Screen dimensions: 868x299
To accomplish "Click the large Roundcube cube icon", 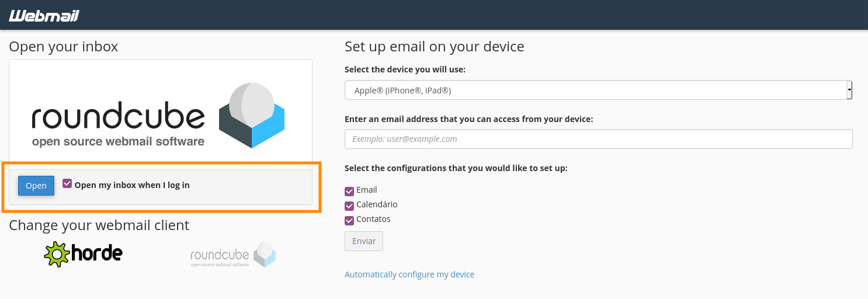I will [x=251, y=116].
